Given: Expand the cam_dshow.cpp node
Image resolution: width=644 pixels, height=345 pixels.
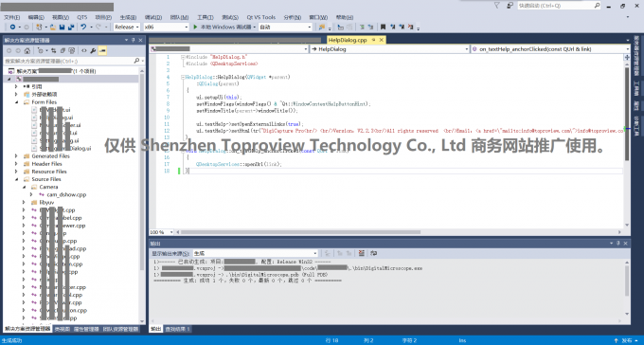Looking at the screenshot, I should point(31,194).
